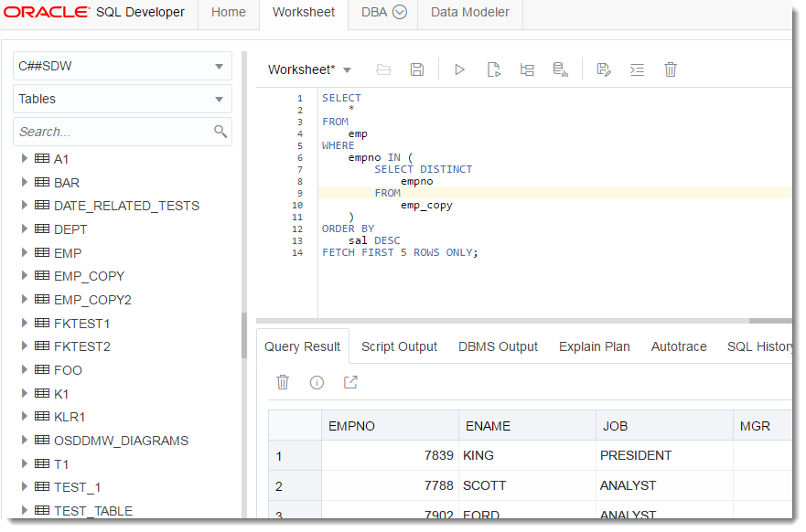Image resolution: width=806 pixels, height=532 pixels.
Task: Clear query results with trash icon
Action: 283,382
